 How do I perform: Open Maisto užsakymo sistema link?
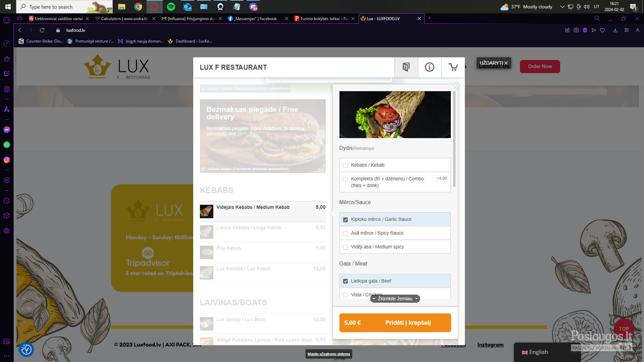[x=329, y=354]
